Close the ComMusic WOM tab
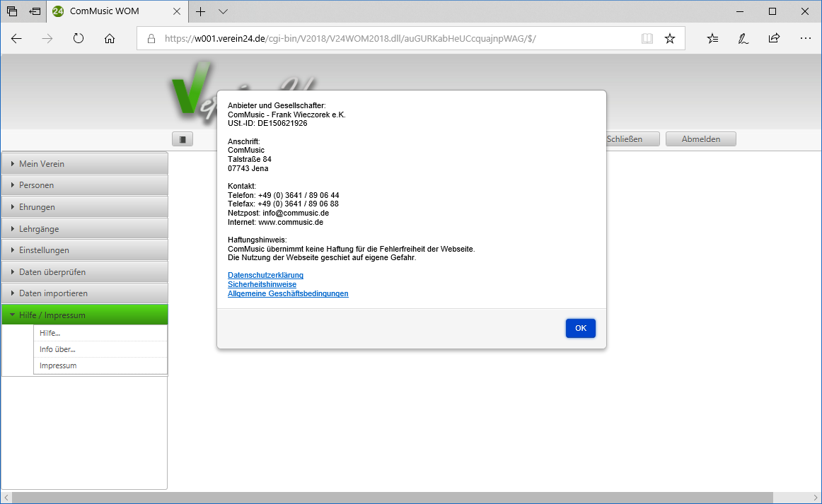The width and height of the screenshot is (822, 504). coord(177,11)
